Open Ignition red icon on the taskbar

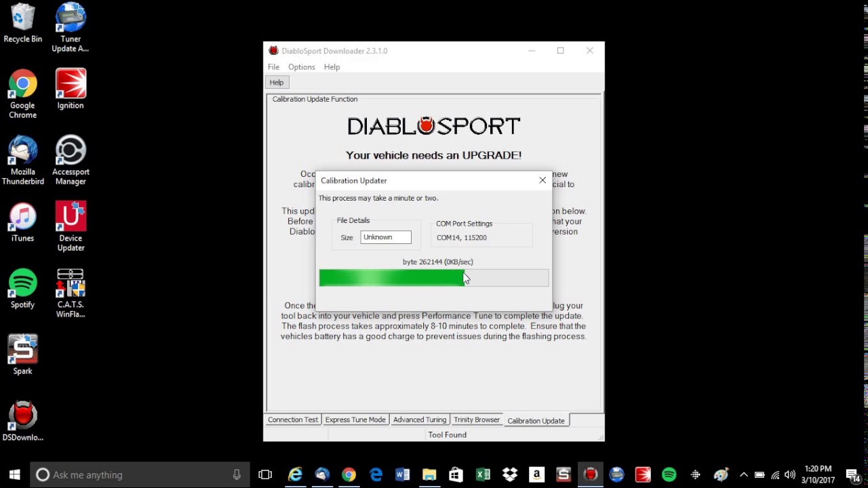tap(643, 474)
